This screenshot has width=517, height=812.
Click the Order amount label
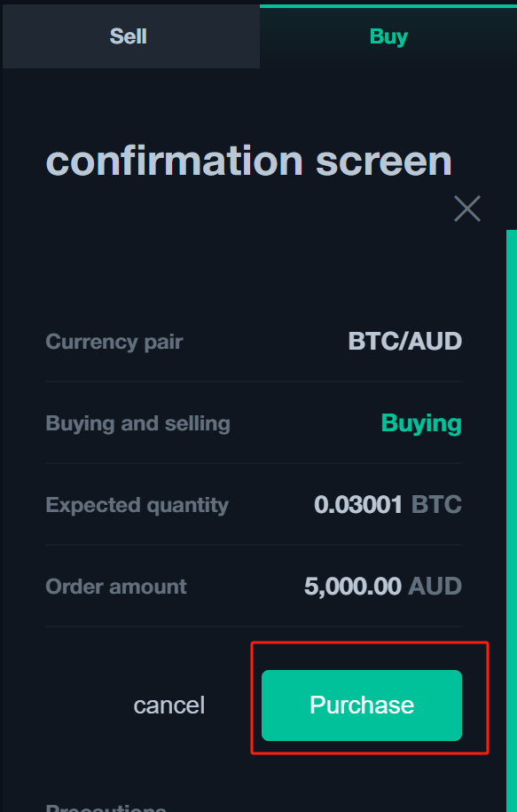[x=116, y=587]
